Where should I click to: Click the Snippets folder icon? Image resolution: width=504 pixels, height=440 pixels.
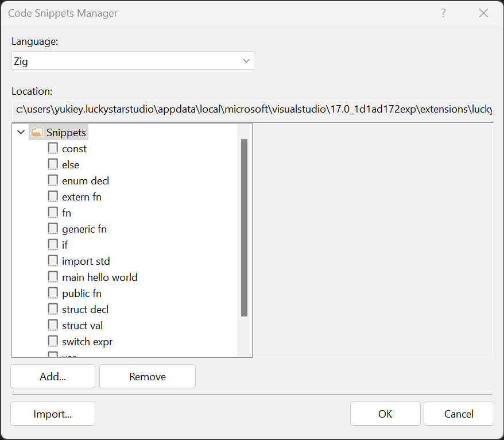pyautogui.click(x=37, y=133)
